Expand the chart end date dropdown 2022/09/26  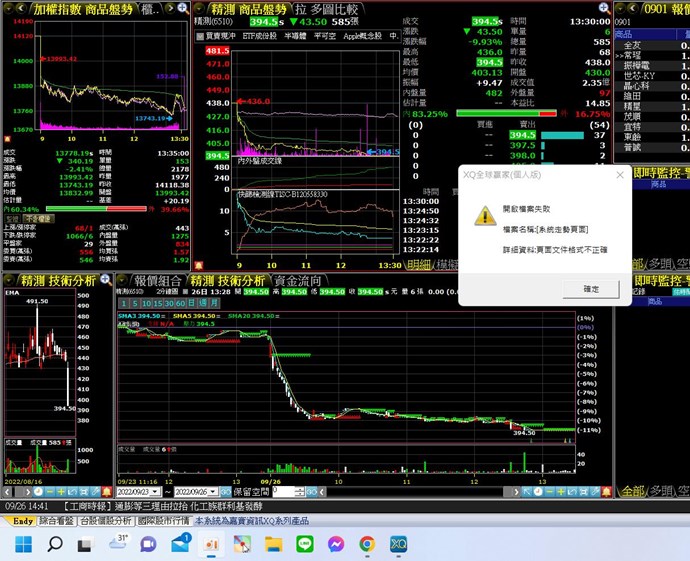pyautogui.click(x=221, y=493)
